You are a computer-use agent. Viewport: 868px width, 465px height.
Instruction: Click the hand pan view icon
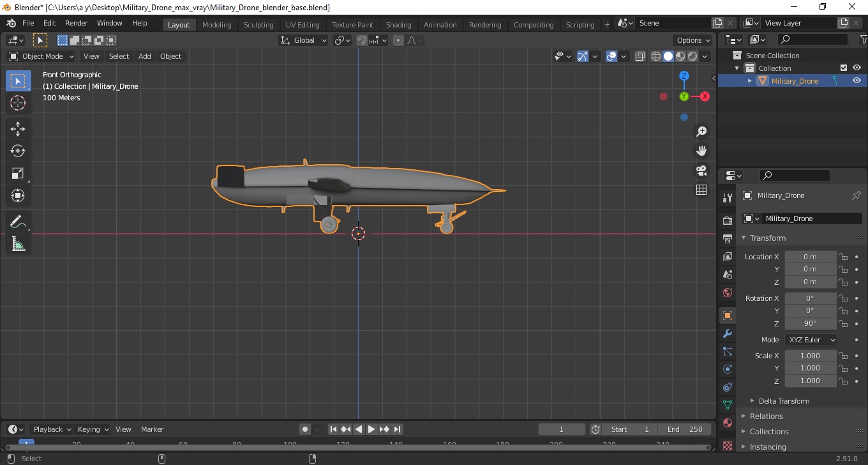pos(701,151)
